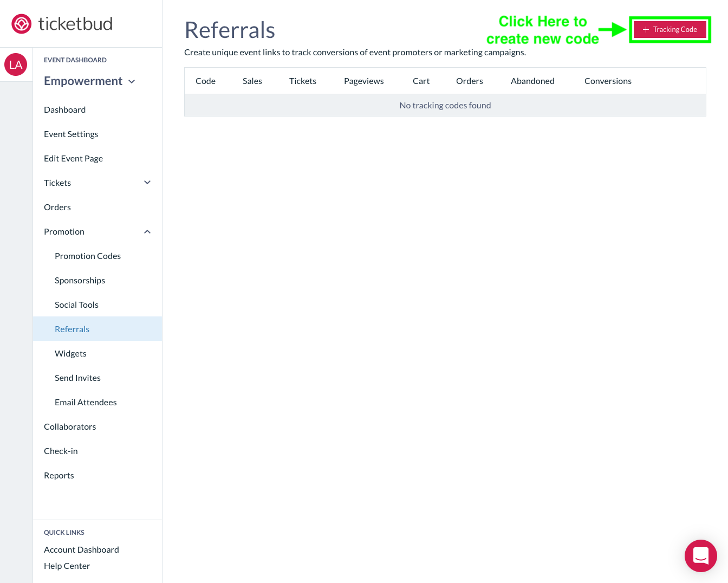Click the Conversions column header
Image resolution: width=728 pixels, height=583 pixels.
pos(608,81)
